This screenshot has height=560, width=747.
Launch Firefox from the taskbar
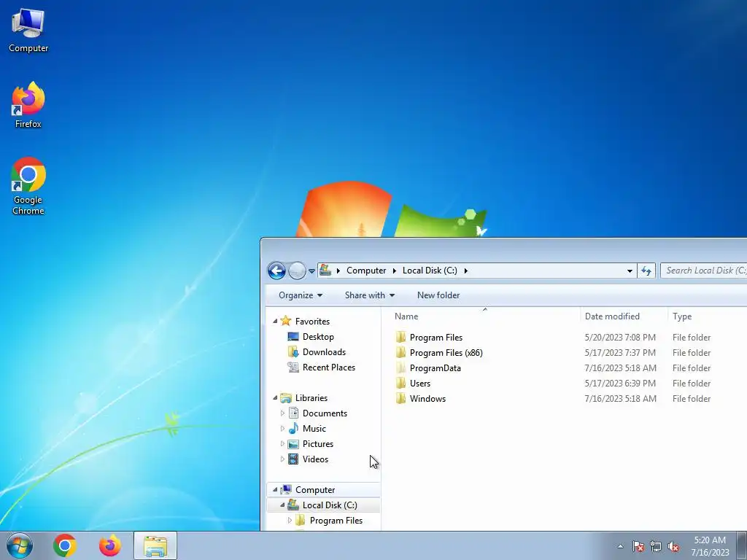click(110, 545)
